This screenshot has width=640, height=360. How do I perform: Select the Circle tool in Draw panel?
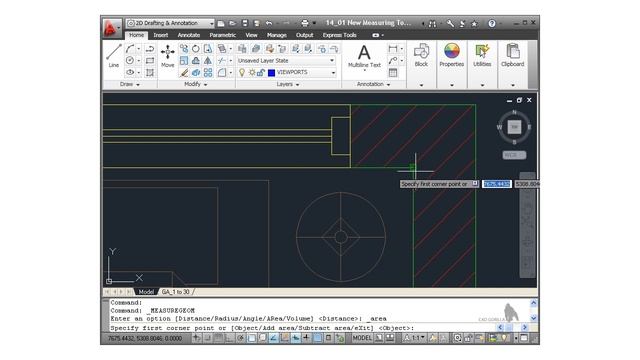click(130, 60)
